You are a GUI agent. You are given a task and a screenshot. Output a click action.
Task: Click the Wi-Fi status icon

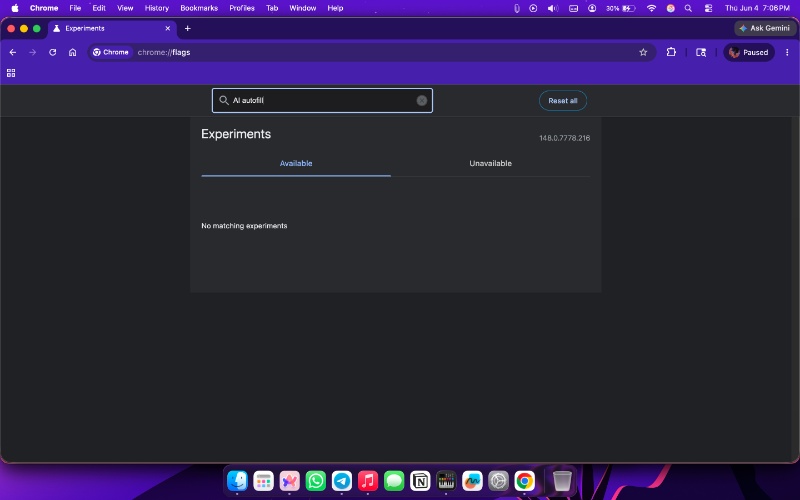[x=651, y=8]
